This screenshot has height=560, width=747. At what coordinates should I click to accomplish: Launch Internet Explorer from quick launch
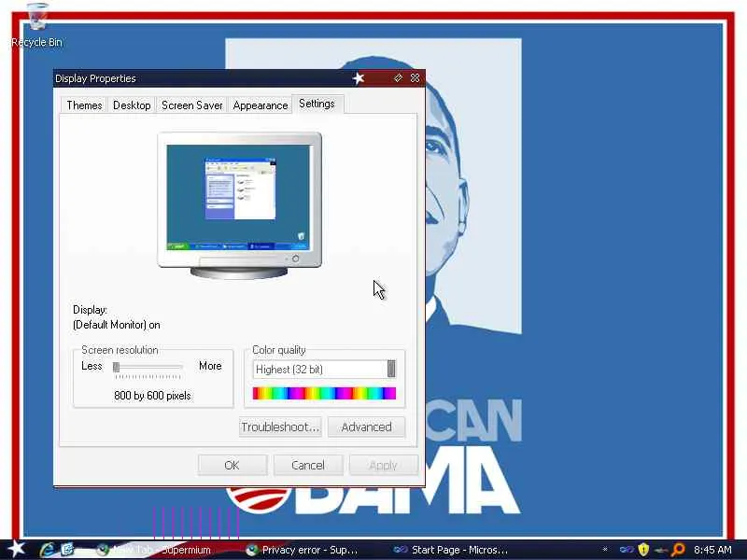coord(47,550)
